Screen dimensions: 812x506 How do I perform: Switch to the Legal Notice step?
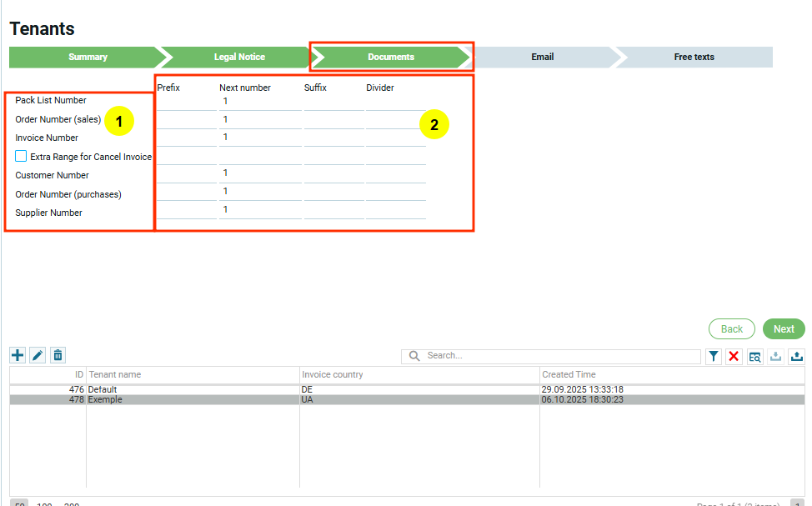(x=239, y=57)
